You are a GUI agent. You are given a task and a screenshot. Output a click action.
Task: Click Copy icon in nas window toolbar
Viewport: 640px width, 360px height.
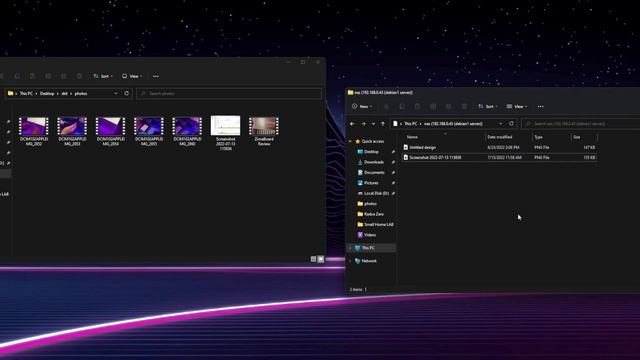(x=402, y=107)
